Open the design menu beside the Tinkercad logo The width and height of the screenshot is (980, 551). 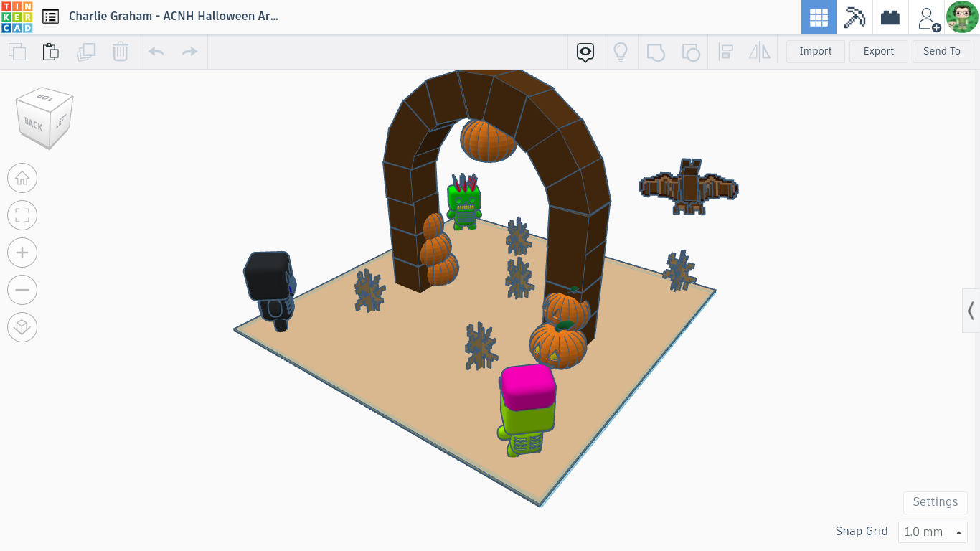[50, 16]
